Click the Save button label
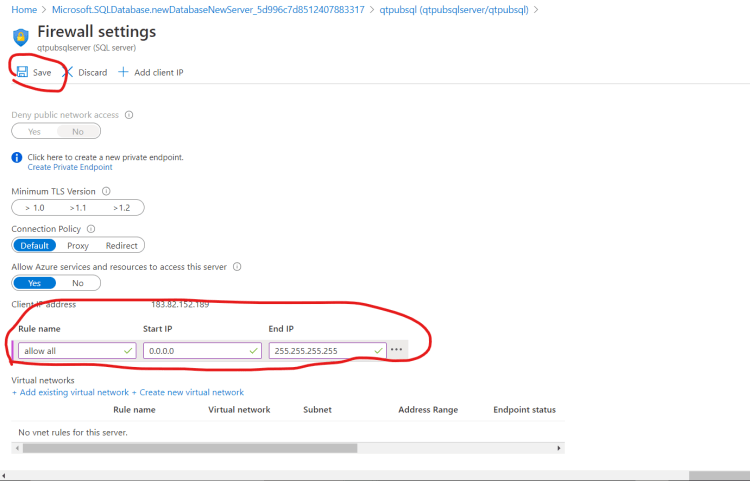Viewport: 750px width, 481px height. [42, 73]
